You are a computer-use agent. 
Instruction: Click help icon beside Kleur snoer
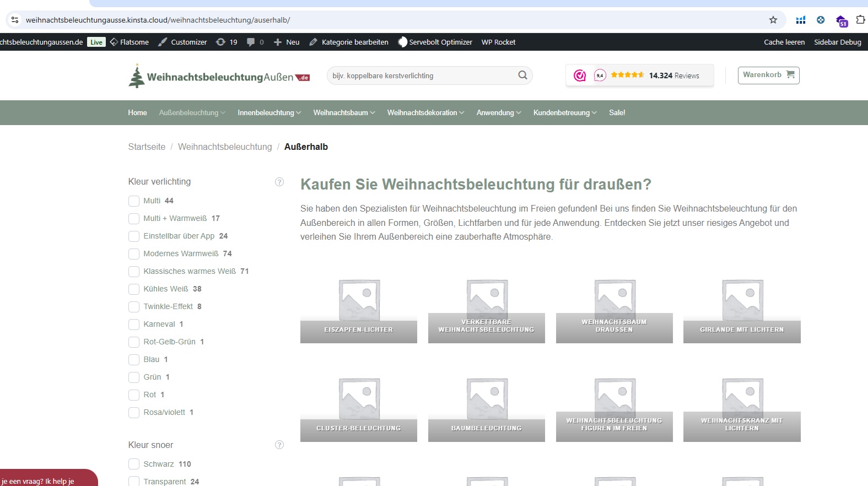(x=279, y=445)
